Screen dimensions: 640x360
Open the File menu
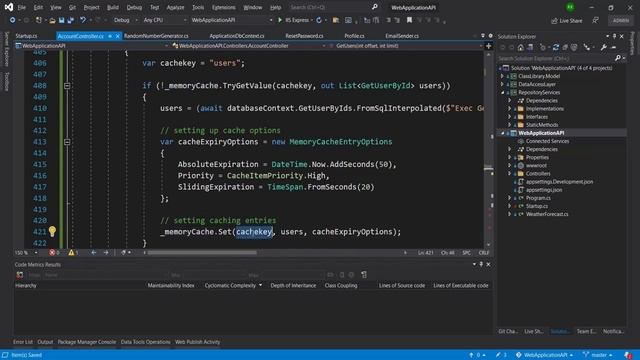pos(22,7)
